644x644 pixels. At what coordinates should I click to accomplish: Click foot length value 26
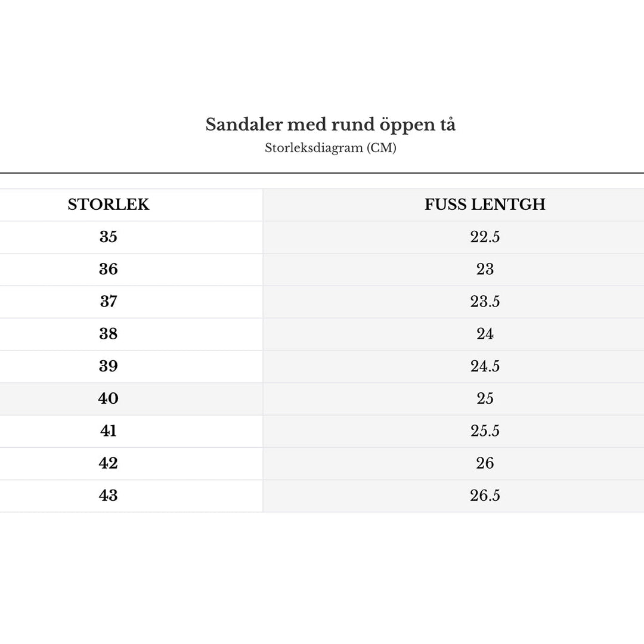(485, 463)
